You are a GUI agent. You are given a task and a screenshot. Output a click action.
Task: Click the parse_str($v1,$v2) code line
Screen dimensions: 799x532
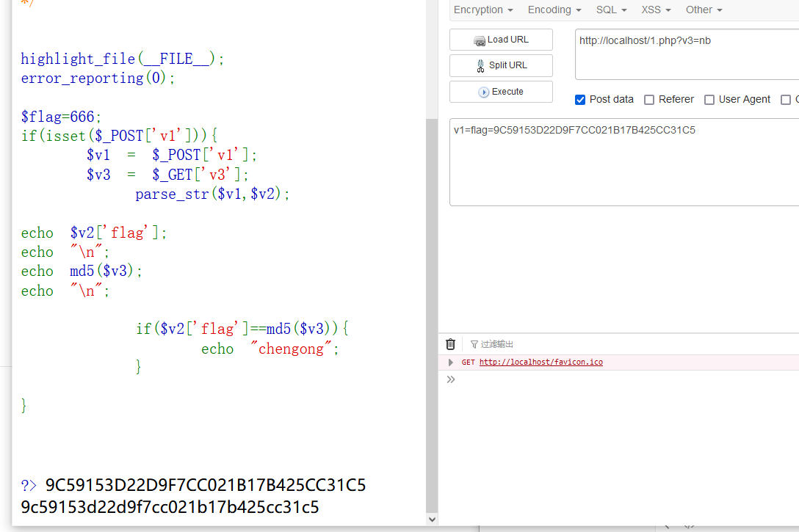click(x=212, y=194)
